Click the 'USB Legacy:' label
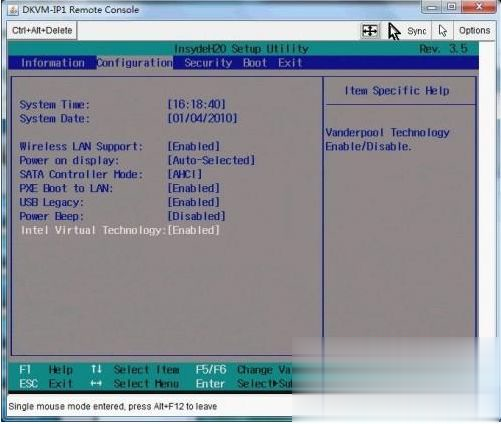 [52, 202]
